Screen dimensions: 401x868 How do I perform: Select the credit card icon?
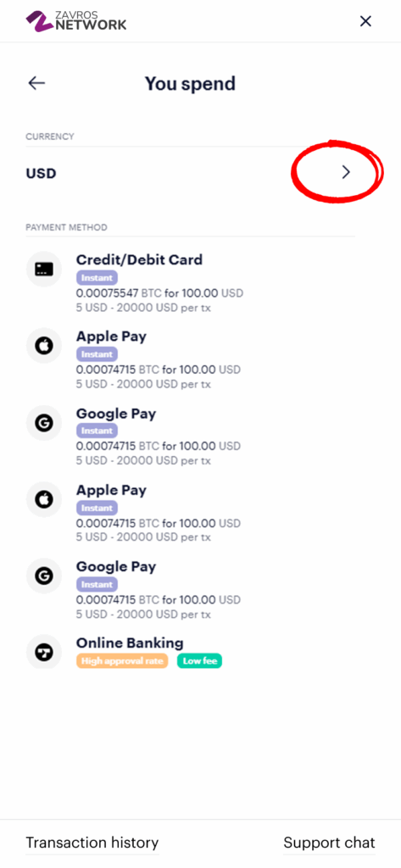[x=44, y=269]
